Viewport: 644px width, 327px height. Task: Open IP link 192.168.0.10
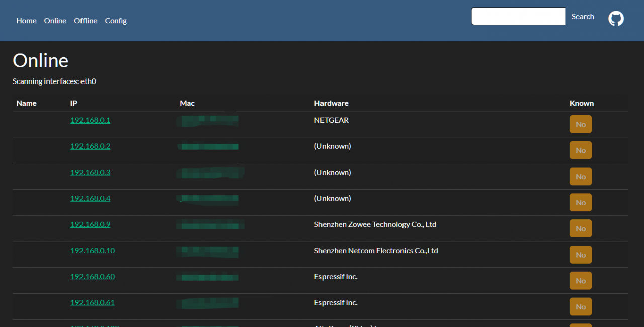pos(93,251)
